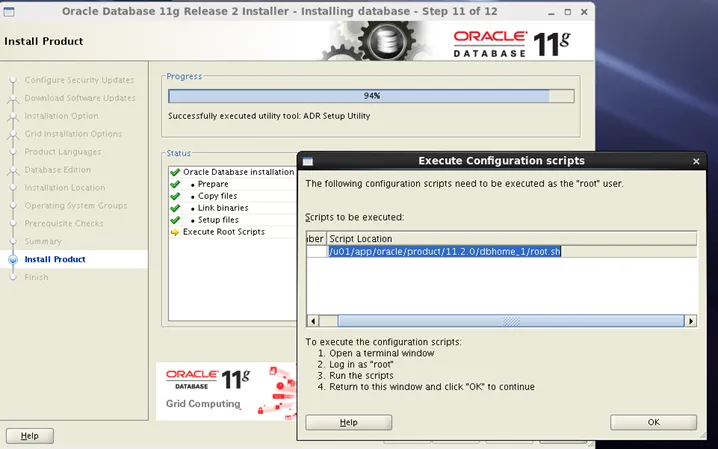The width and height of the screenshot is (718, 449).
Task: Click the Install Product step bullet in sidebar
Action: [12, 260]
